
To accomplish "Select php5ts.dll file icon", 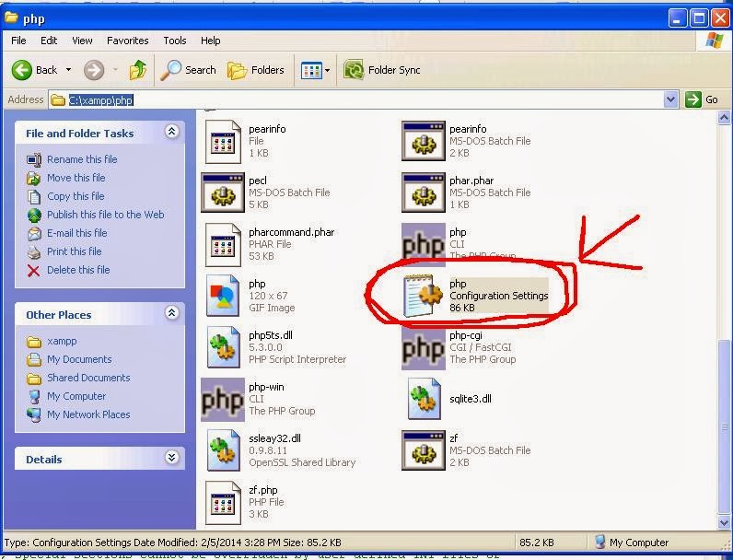I will coord(223,347).
